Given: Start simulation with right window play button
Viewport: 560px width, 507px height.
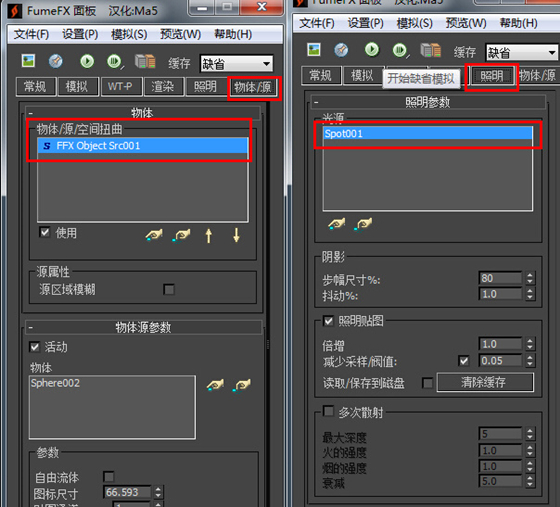Looking at the screenshot, I should [x=372, y=50].
